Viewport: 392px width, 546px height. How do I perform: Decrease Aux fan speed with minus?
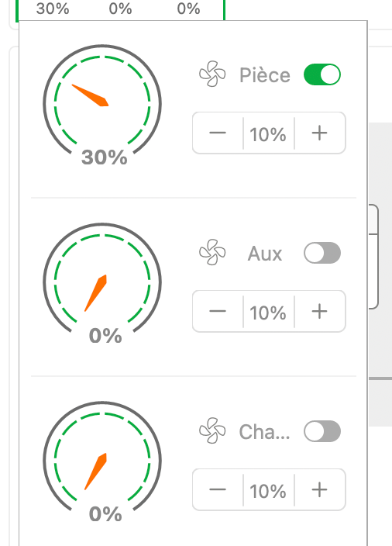pyautogui.click(x=218, y=311)
